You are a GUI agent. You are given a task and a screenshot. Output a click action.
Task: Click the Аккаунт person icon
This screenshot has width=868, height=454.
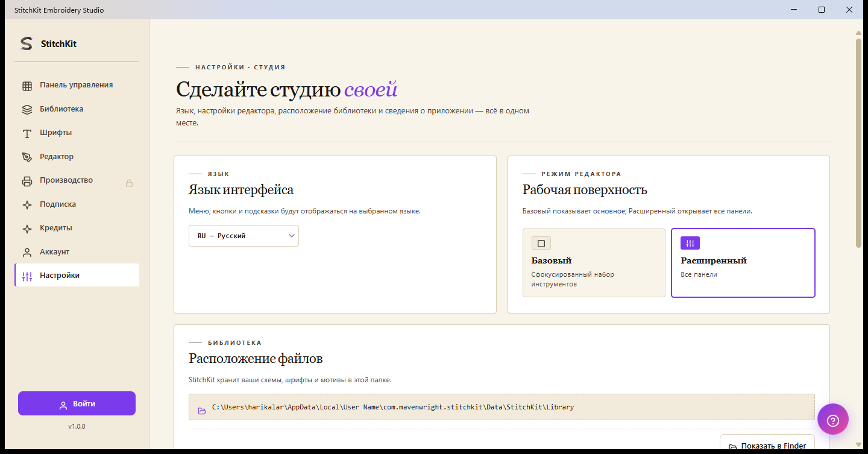(x=27, y=252)
